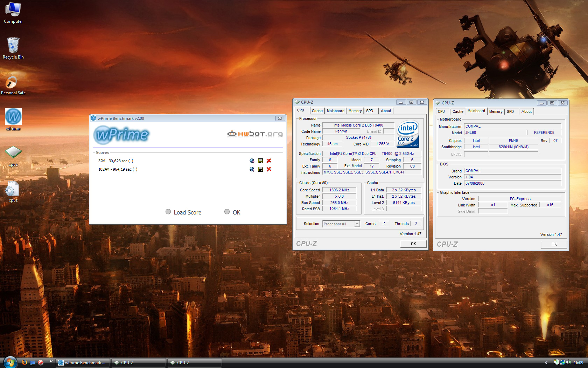The image size is (588, 368).
Task: Click the volume speaker tray icon
Action: pos(568,362)
